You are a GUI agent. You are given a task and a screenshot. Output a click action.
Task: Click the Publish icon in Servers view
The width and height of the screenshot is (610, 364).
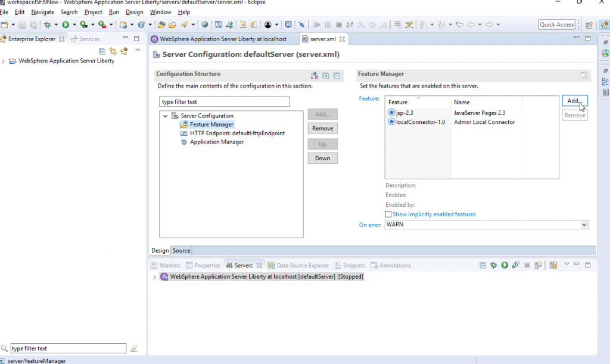pyautogui.click(x=539, y=265)
